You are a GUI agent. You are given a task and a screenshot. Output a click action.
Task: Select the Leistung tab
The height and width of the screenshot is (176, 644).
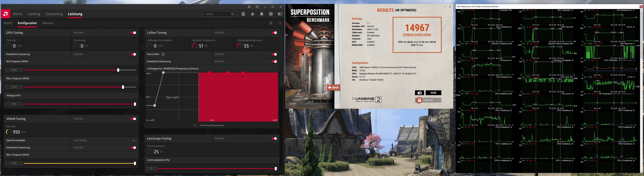75,14
